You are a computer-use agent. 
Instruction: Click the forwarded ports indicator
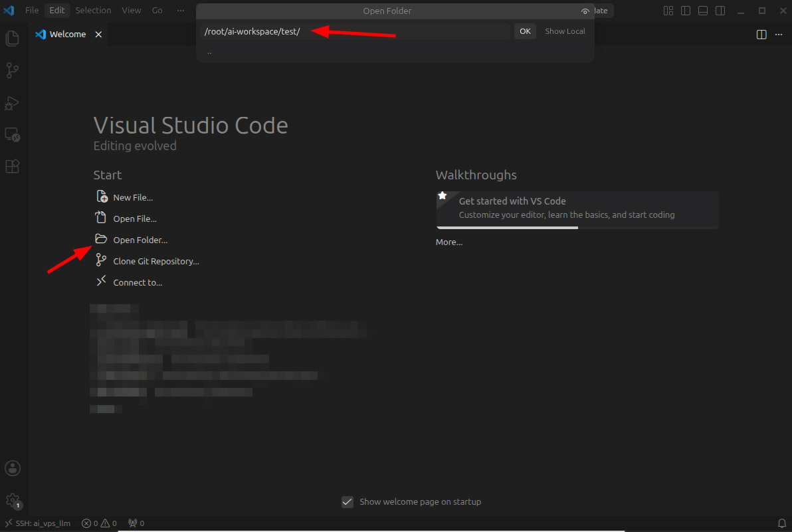(136, 523)
